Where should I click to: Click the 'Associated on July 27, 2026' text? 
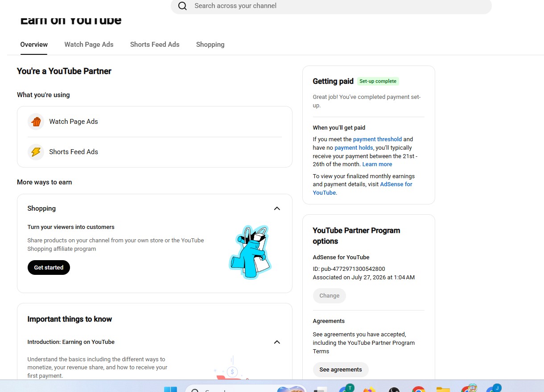tap(364, 278)
